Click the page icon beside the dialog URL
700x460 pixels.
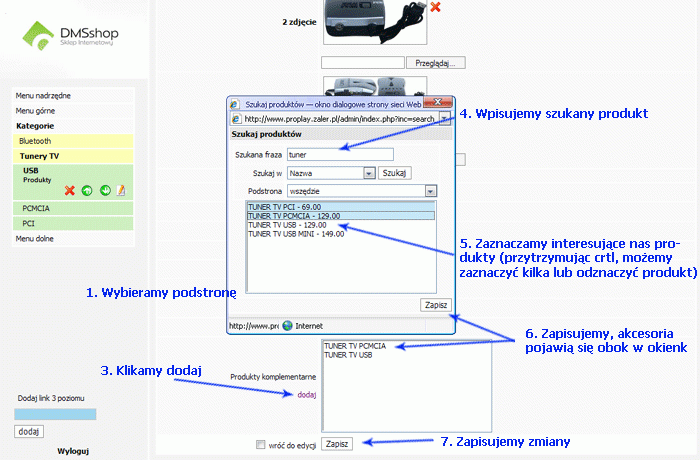pyautogui.click(x=236, y=119)
